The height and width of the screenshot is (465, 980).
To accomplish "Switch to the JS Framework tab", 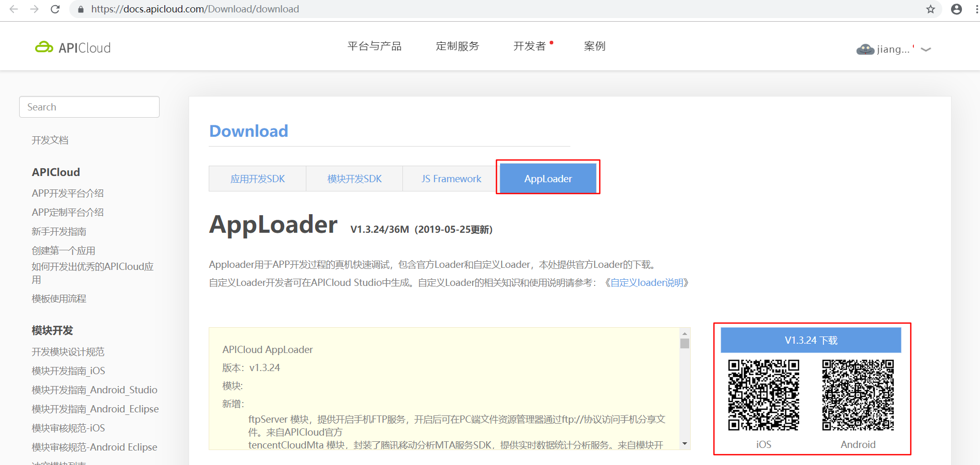I will click(x=450, y=178).
